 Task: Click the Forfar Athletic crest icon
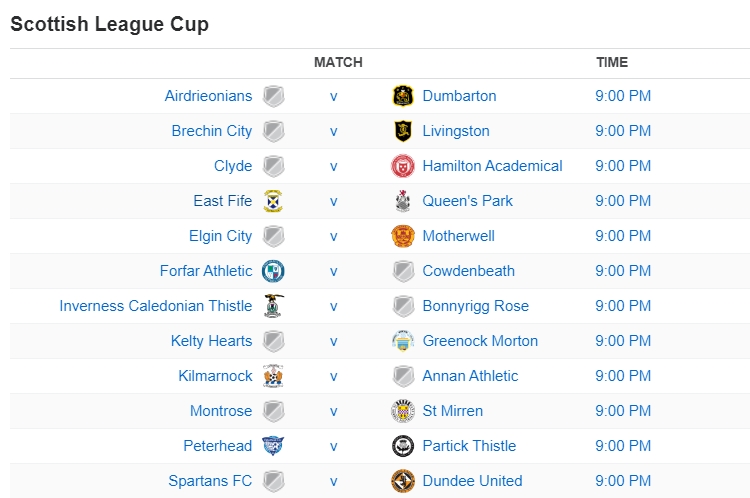pyautogui.click(x=273, y=271)
